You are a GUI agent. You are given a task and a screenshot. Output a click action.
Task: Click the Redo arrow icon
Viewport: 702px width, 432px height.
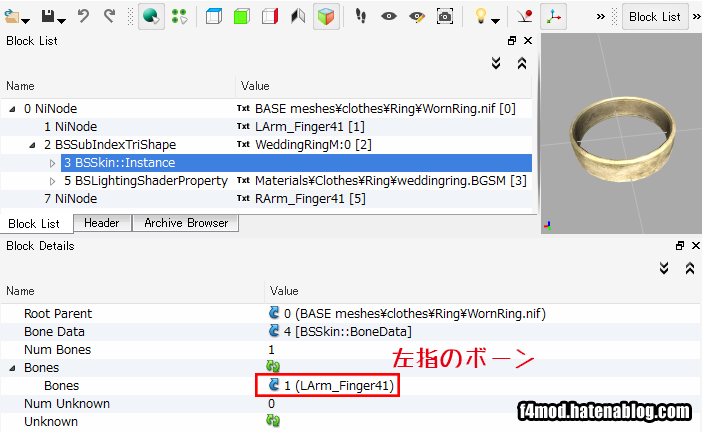point(109,16)
